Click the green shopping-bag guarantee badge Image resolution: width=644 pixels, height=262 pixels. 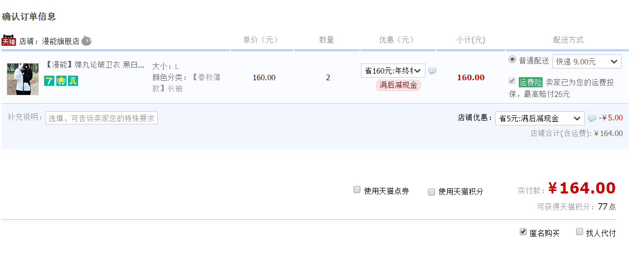(61, 80)
